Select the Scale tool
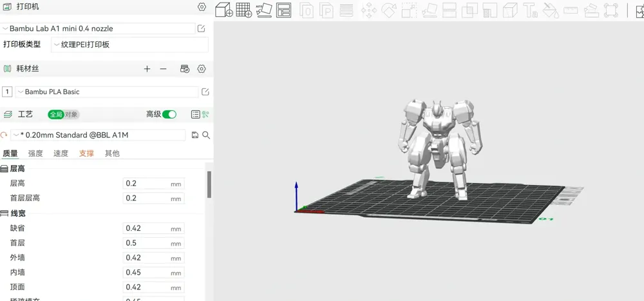Screen dimensions: 644x301 point(409,10)
